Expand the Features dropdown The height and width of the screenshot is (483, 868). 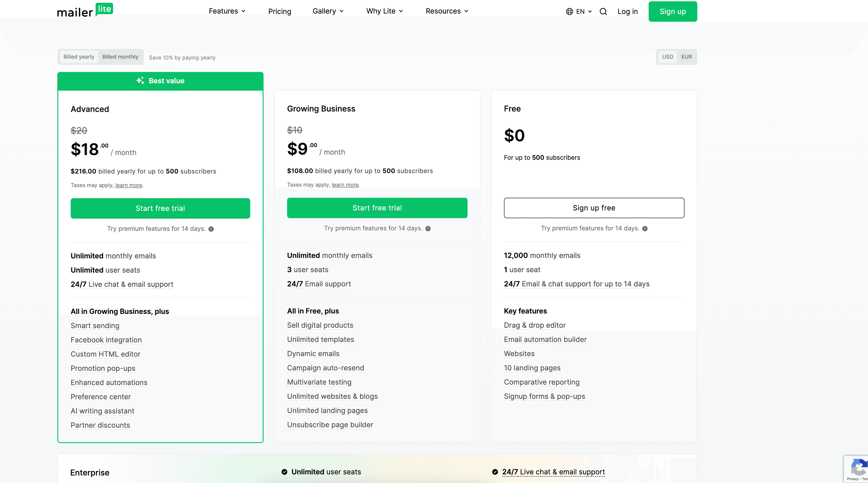[227, 11]
